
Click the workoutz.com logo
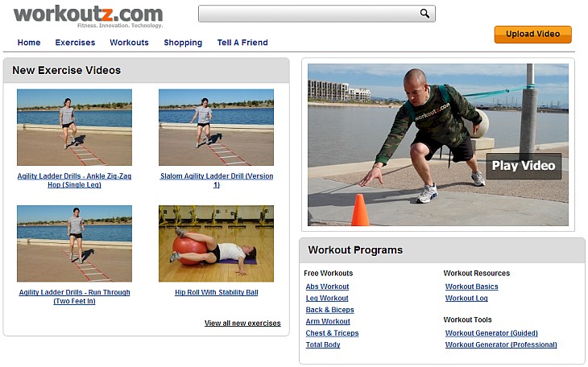(88, 16)
